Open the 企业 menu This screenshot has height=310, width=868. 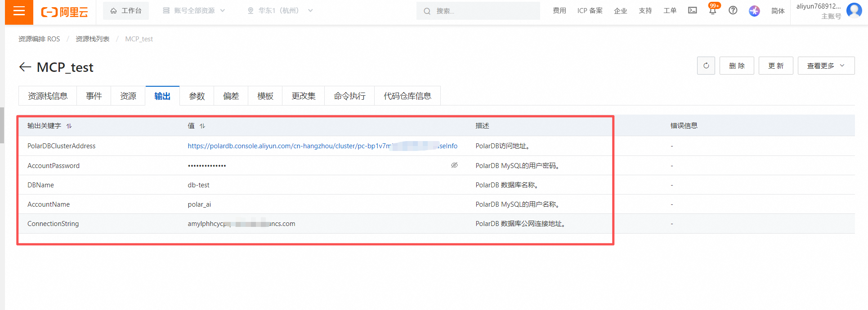click(621, 11)
